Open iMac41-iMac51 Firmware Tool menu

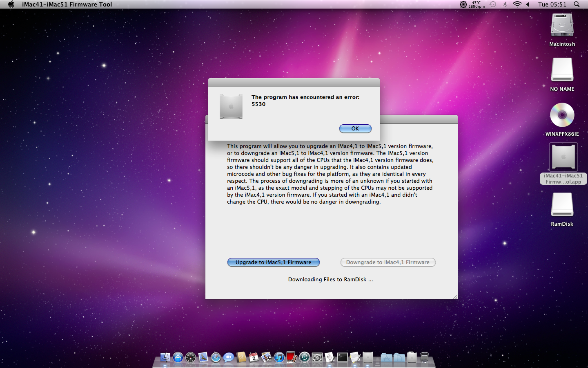tap(67, 4)
